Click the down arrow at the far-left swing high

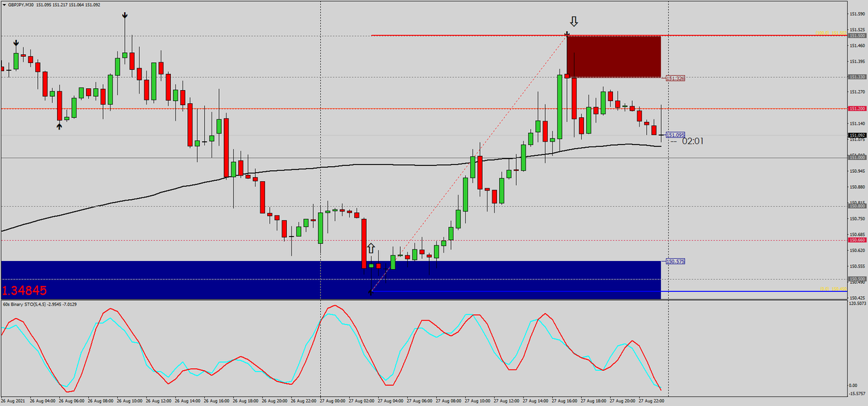coord(16,43)
